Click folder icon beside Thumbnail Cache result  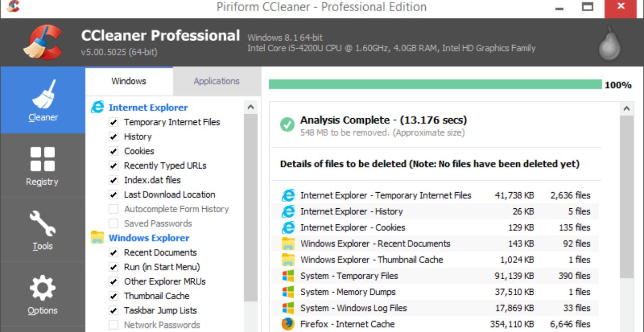tap(288, 260)
